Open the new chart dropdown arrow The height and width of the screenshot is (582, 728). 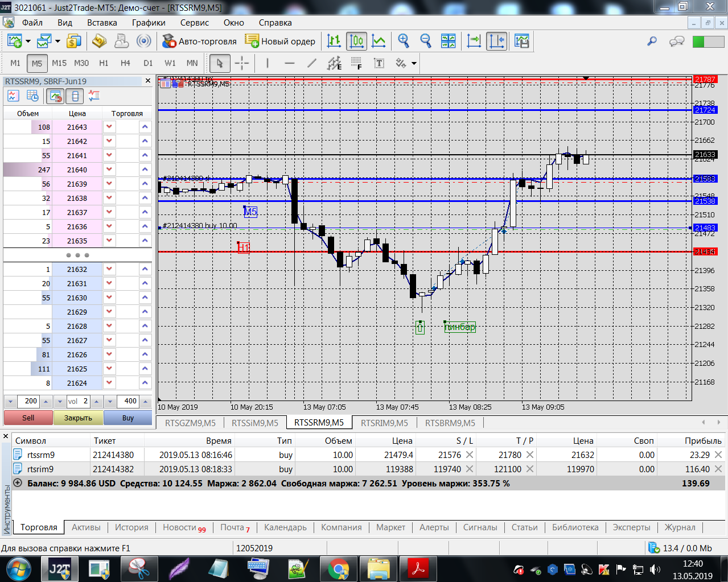point(28,41)
